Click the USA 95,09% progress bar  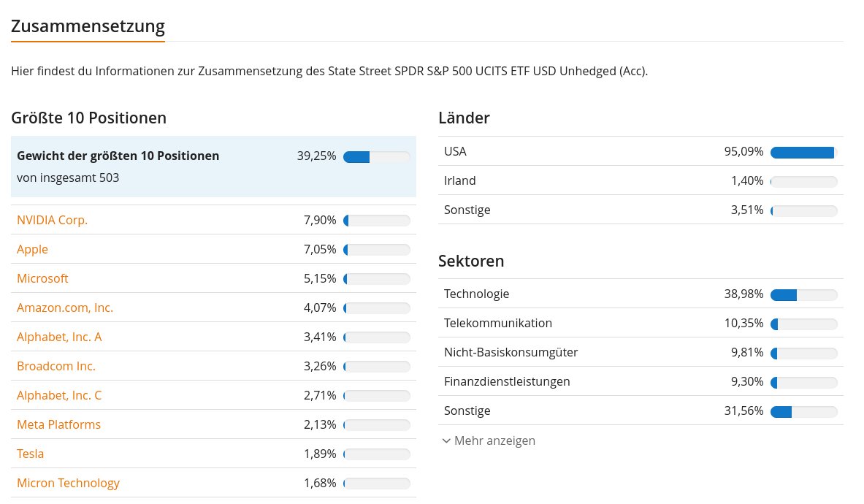[804, 153]
